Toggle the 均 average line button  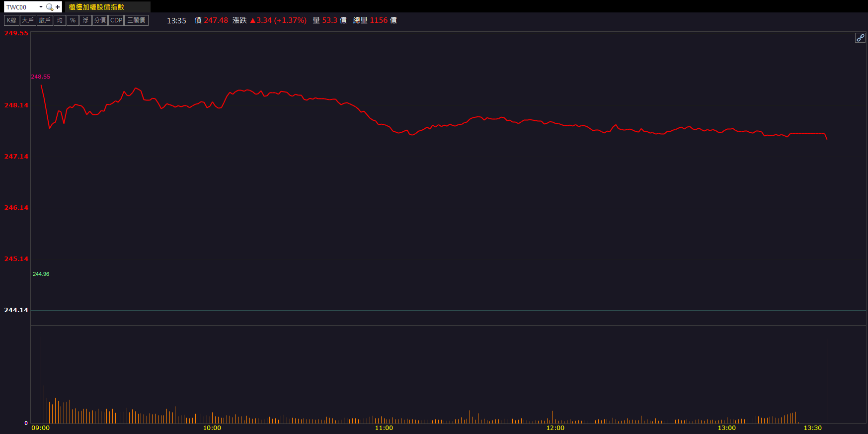coord(60,20)
